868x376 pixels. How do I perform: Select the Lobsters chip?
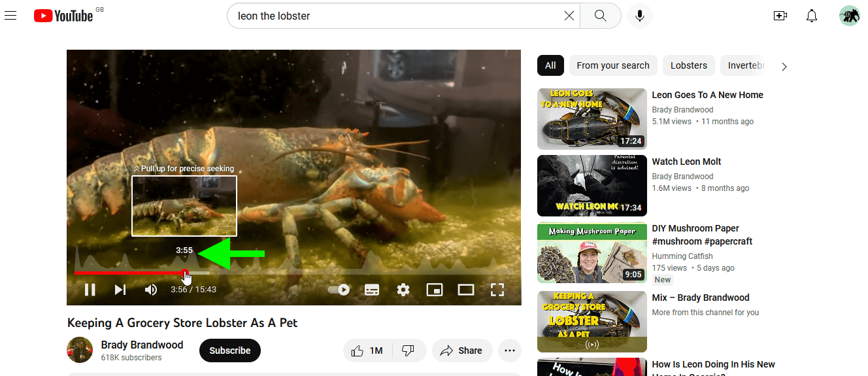pos(689,65)
